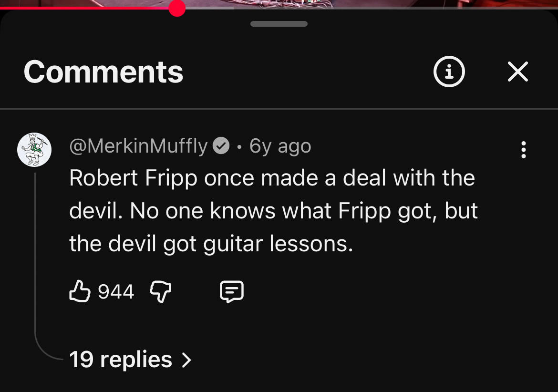Viewport: 558px width, 392px height.
Task: Tap the 944 like count
Action: coord(116,291)
